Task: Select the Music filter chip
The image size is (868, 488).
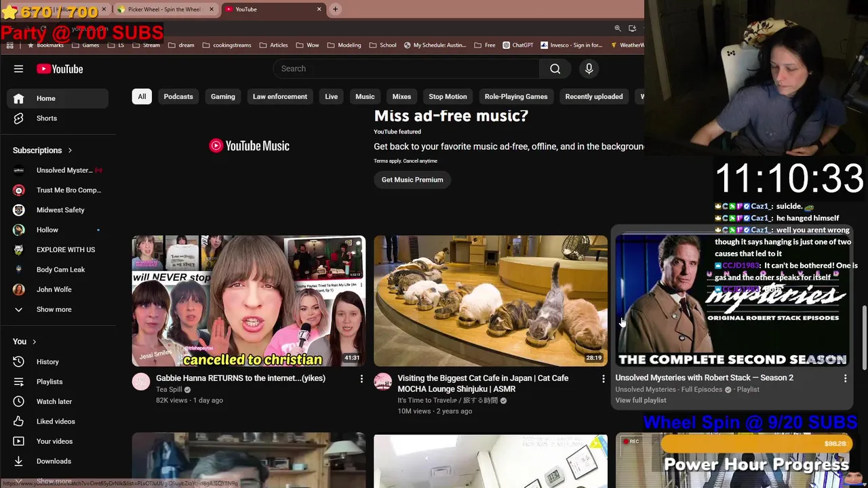Action: [x=365, y=96]
